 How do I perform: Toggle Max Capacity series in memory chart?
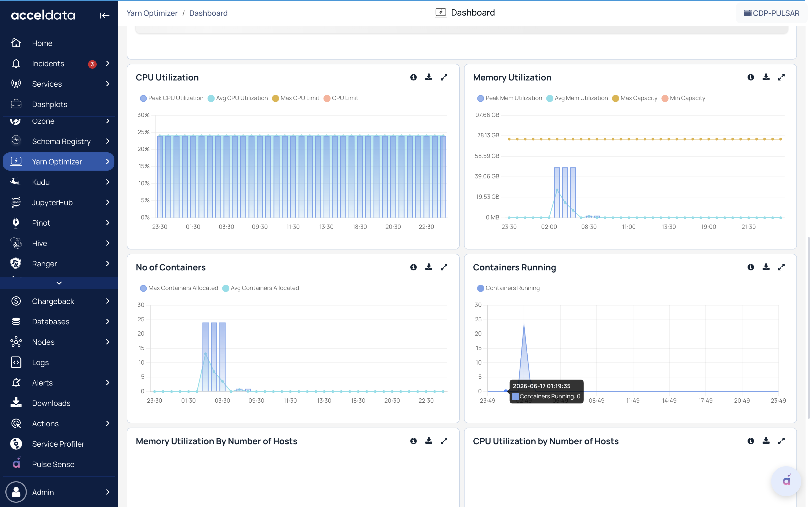(635, 98)
